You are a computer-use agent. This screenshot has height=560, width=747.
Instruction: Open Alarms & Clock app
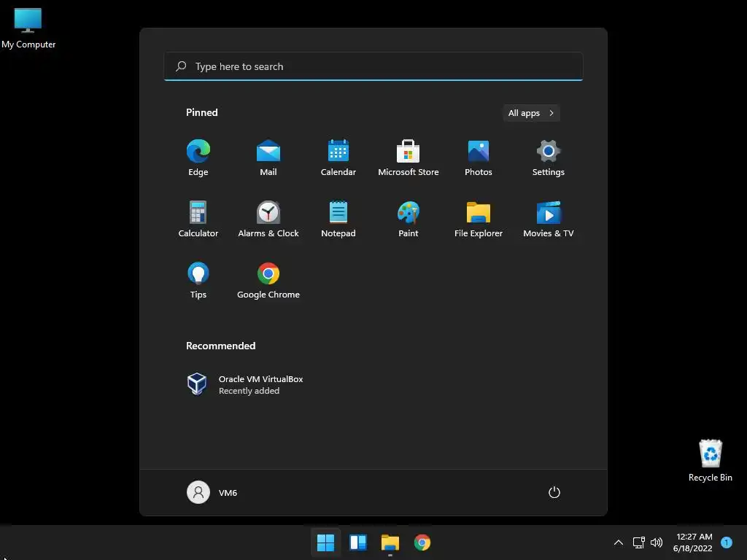point(268,219)
